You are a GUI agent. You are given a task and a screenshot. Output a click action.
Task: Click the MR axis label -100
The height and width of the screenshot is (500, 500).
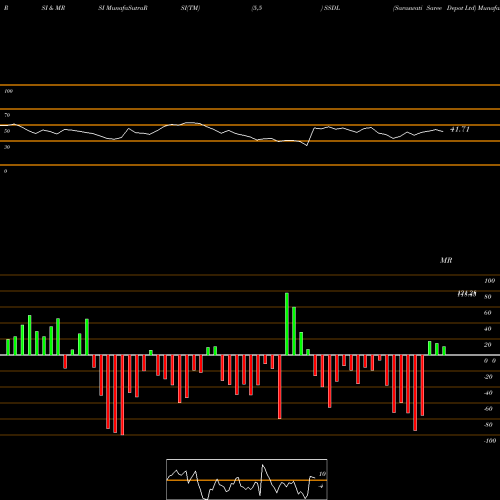490,441
